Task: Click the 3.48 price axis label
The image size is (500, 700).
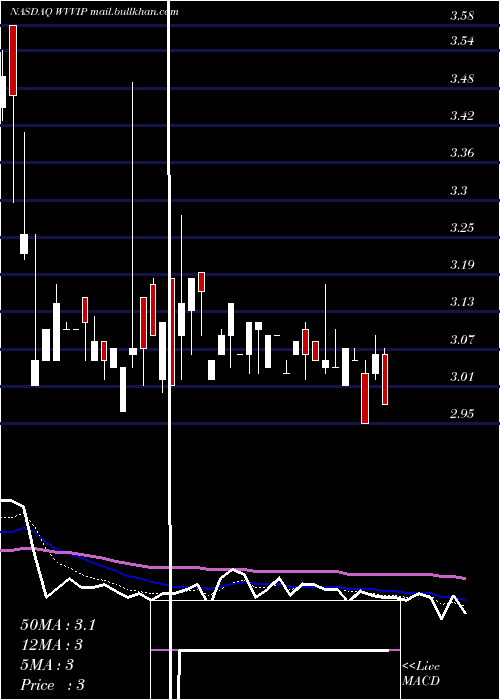Action: click(x=462, y=79)
